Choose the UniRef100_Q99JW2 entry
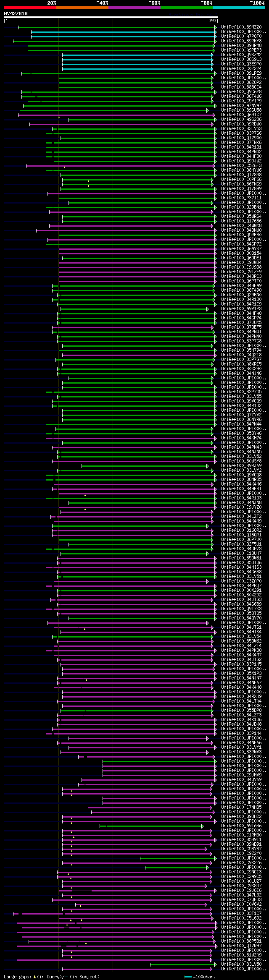This screenshot has width=269, height=980. pyautogui.click(x=241, y=161)
